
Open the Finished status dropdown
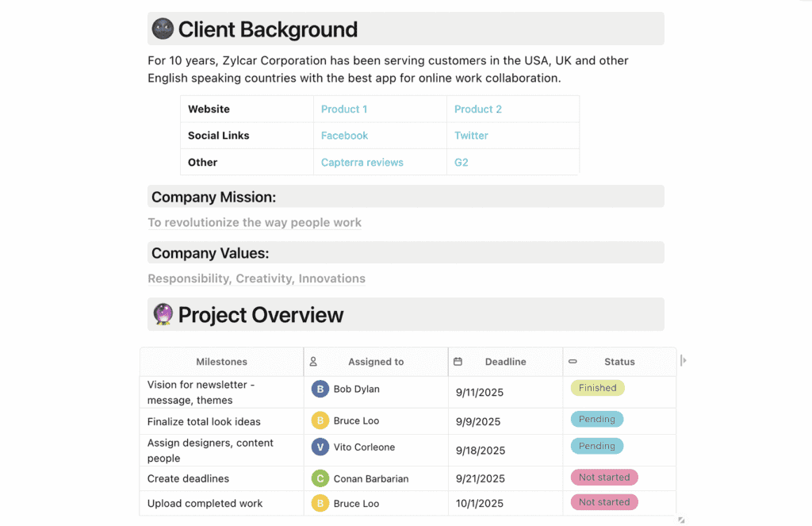pos(597,388)
